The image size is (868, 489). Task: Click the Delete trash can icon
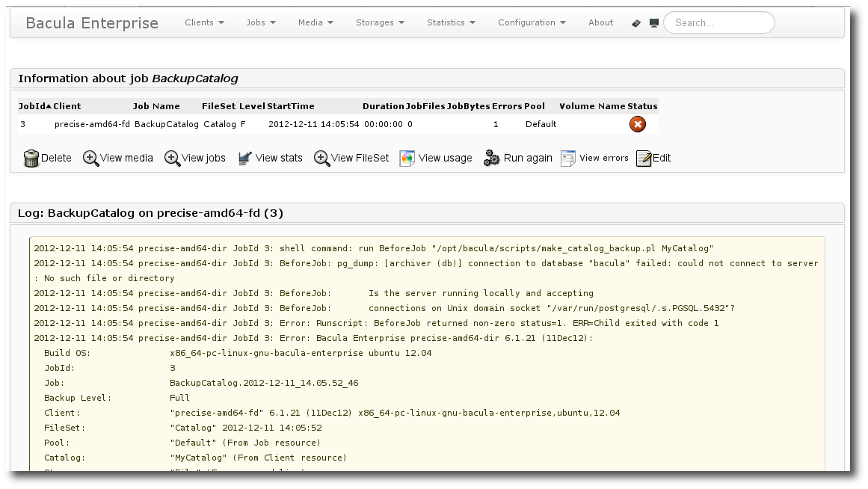tap(31, 159)
